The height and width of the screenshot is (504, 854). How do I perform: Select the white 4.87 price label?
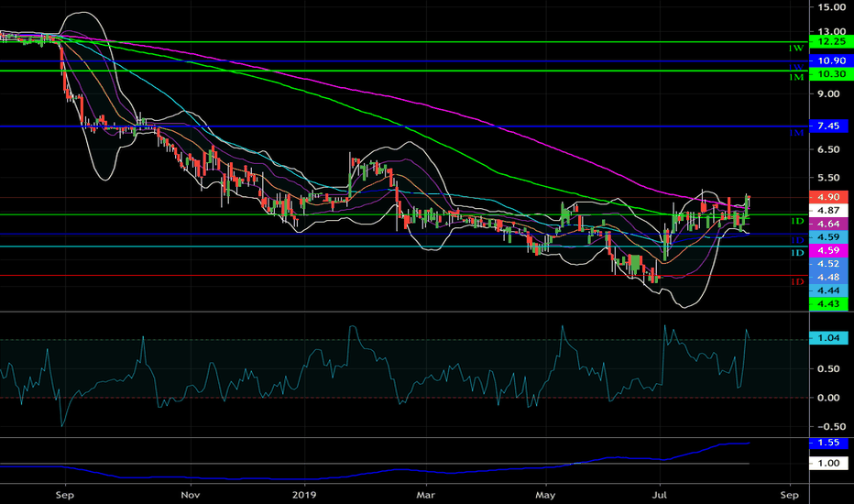point(828,211)
